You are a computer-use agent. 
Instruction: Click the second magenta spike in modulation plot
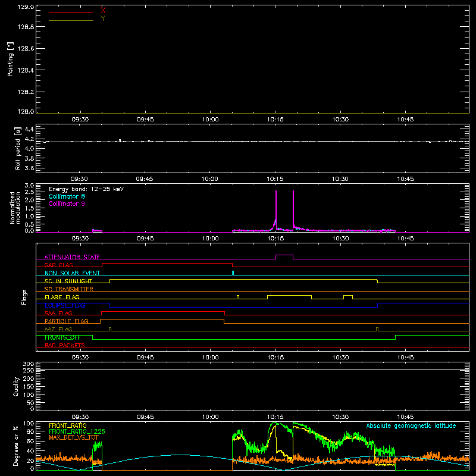point(293,209)
